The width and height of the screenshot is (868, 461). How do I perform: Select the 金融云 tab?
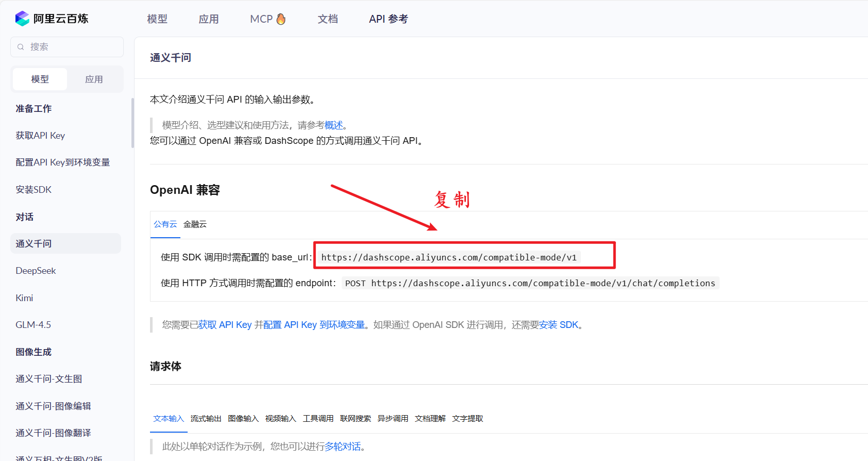pos(195,224)
